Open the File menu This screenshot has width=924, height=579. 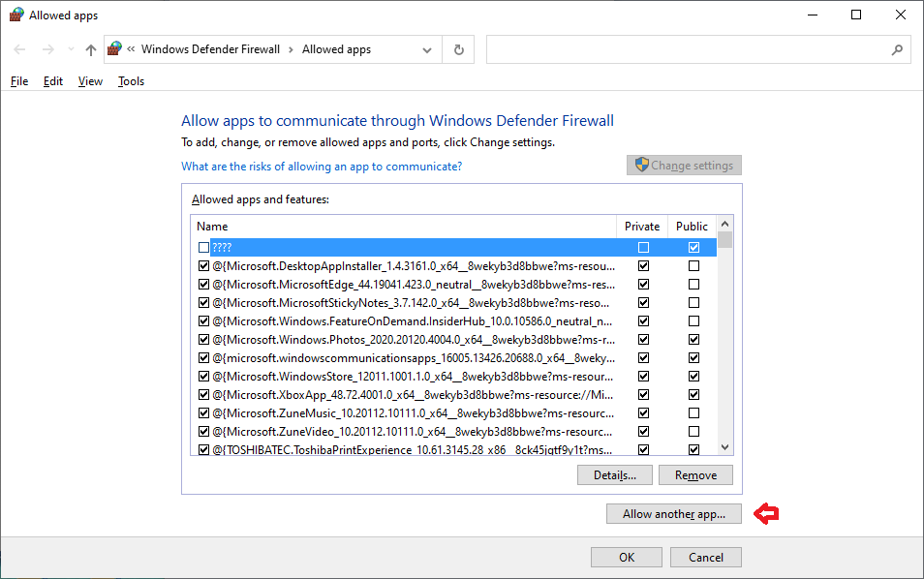tap(19, 81)
